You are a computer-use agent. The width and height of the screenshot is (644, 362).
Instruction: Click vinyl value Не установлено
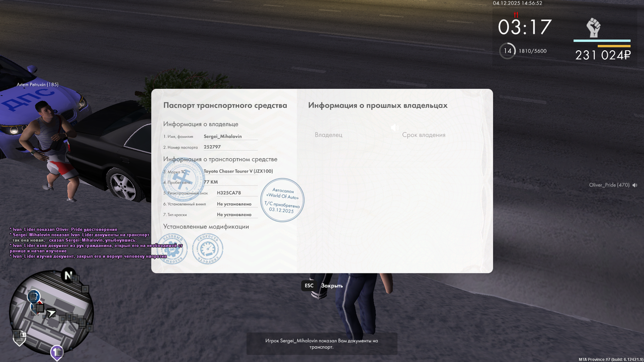(x=234, y=204)
